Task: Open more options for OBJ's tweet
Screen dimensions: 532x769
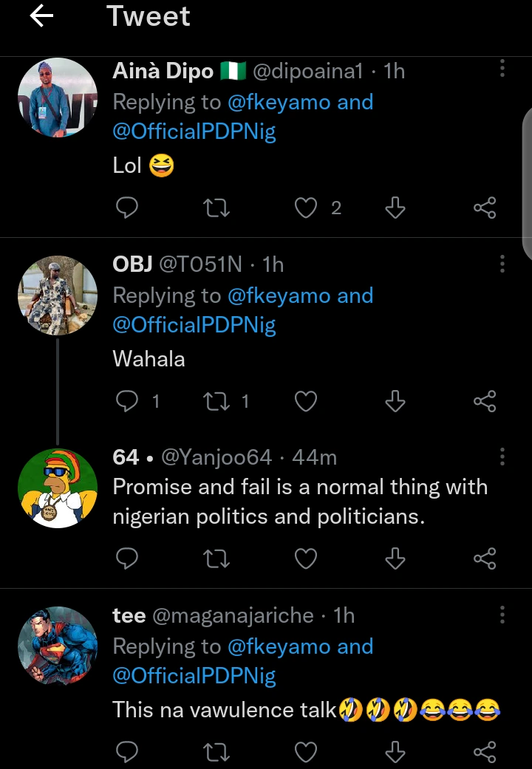Action: pos(502,264)
